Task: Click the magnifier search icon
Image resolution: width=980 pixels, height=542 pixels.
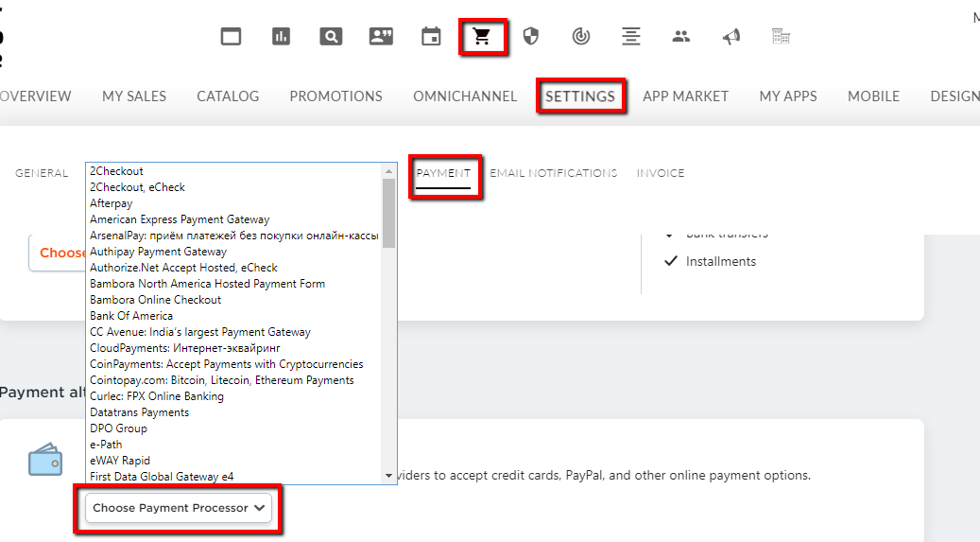Action: [x=331, y=37]
